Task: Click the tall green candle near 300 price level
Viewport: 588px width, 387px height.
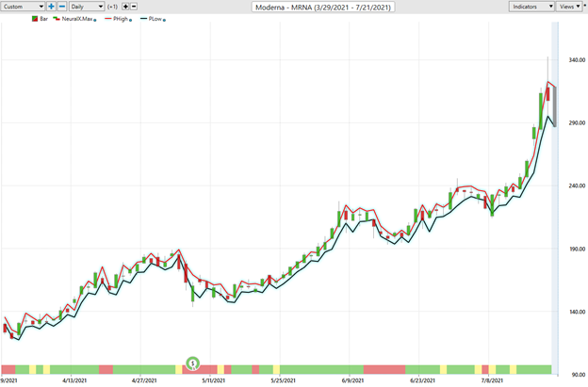Action: pyautogui.click(x=541, y=111)
